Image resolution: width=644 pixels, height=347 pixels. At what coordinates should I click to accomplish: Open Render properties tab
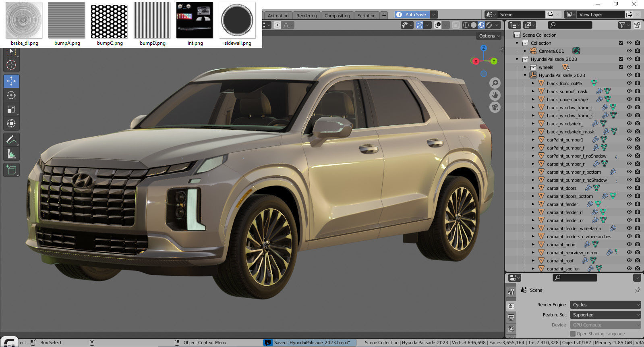pyautogui.click(x=511, y=306)
